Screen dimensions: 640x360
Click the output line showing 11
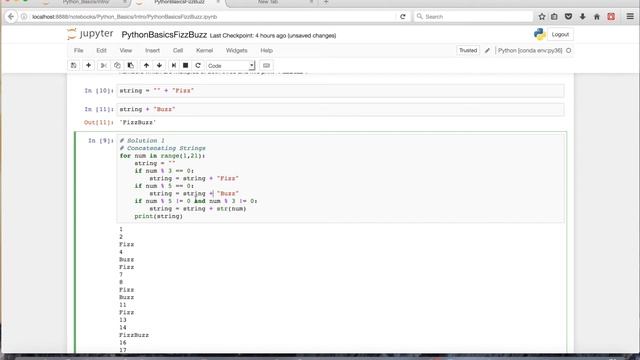click(123, 305)
